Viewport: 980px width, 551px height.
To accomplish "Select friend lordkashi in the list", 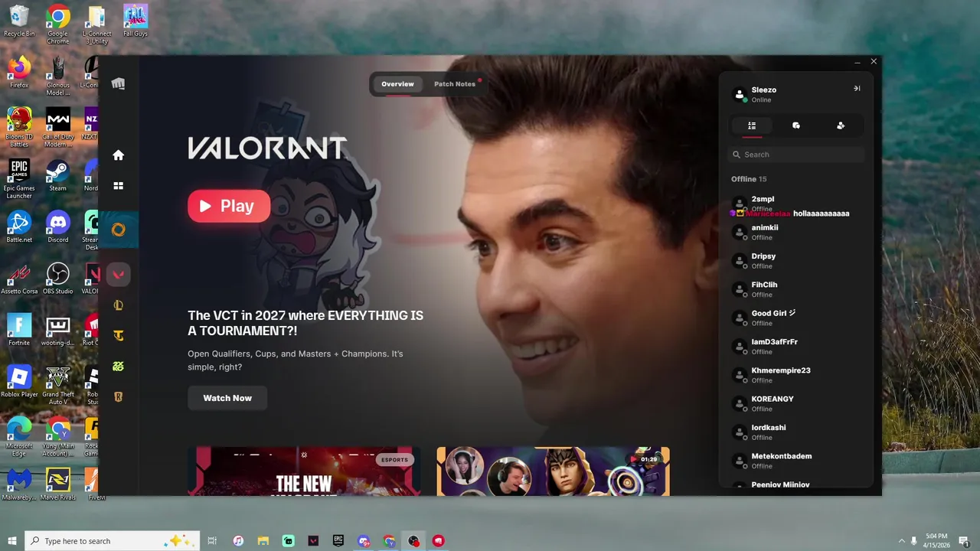I will pyautogui.click(x=796, y=432).
